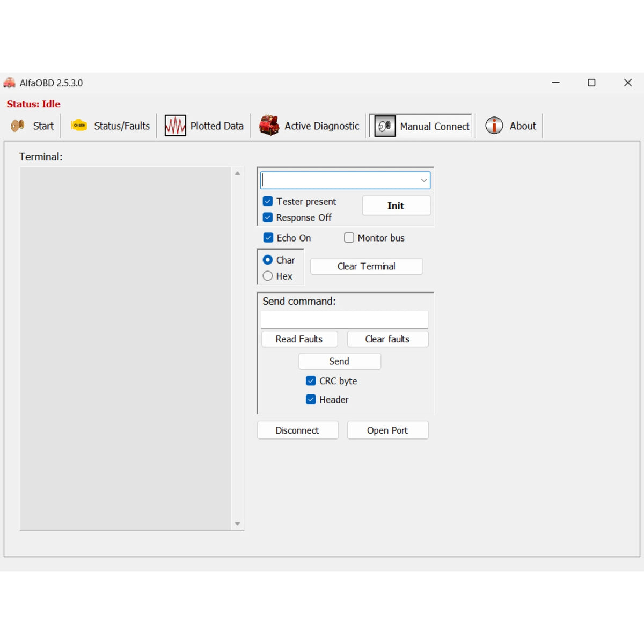Uncheck the Header checkbox
Screen dimensions: 644x644
pyautogui.click(x=311, y=399)
